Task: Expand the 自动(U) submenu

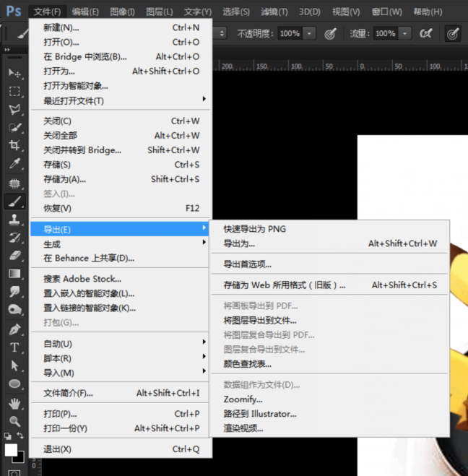Action: [x=121, y=344]
